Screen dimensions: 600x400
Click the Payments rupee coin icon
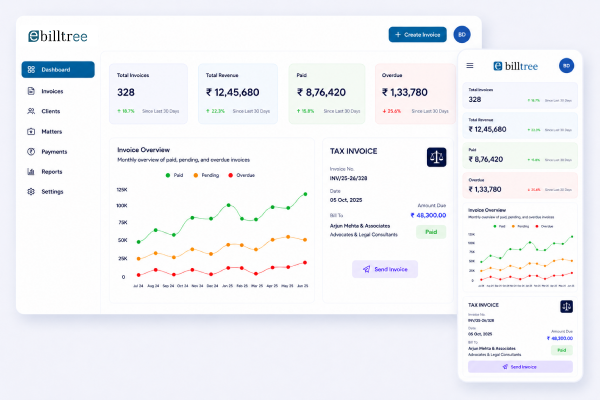31,152
